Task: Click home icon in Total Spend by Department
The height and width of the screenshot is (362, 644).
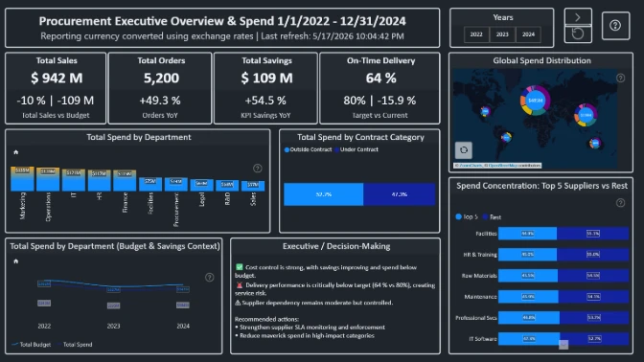Action: (16, 152)
